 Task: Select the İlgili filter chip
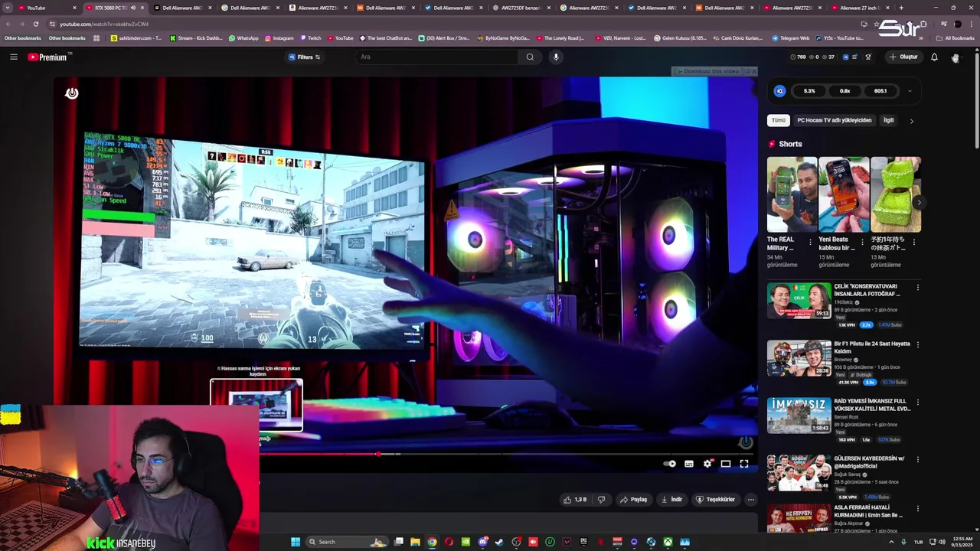pyautogui.click(x=888, y=120)
